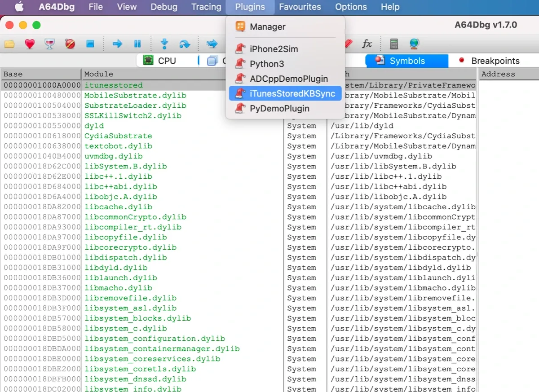
Task: Select libc++.1.dylib module
Action: coord(118,176)
